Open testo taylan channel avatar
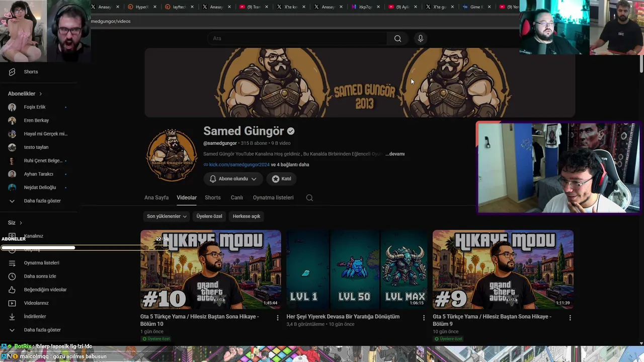This screenshot has width=644, height=362. coord(12,147)
